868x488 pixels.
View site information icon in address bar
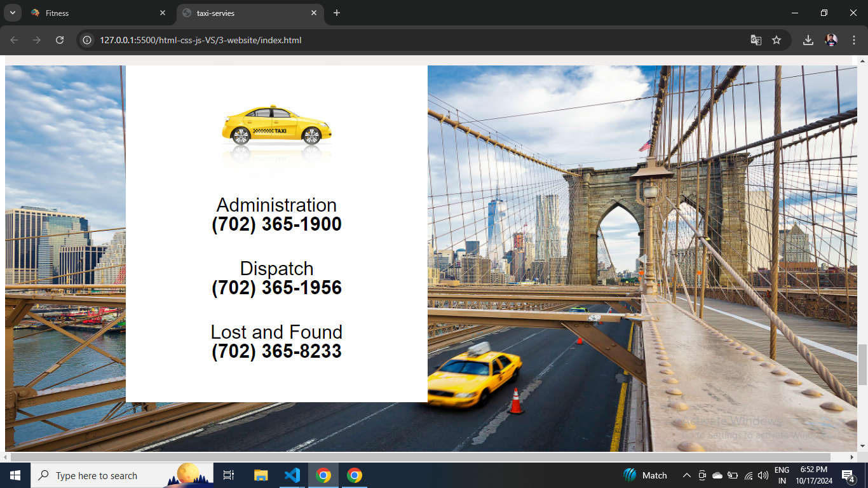[88, 40]
